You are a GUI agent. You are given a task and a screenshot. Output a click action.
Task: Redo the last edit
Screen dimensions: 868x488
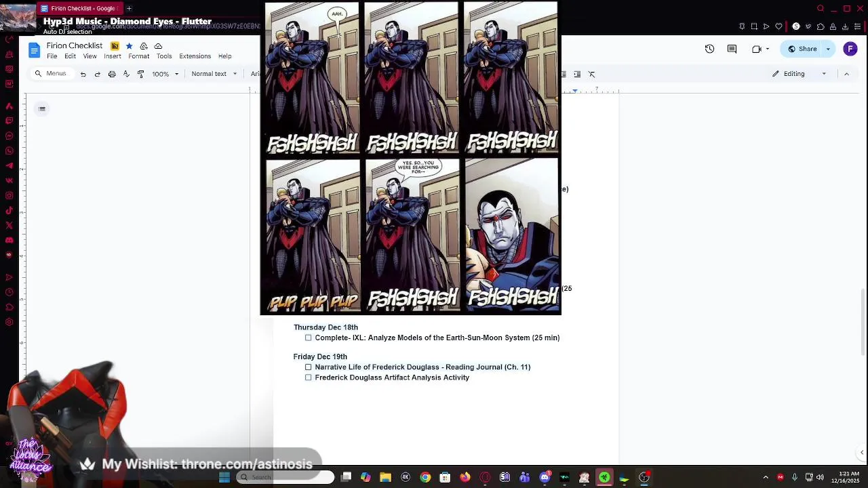[x=98, y=74]
